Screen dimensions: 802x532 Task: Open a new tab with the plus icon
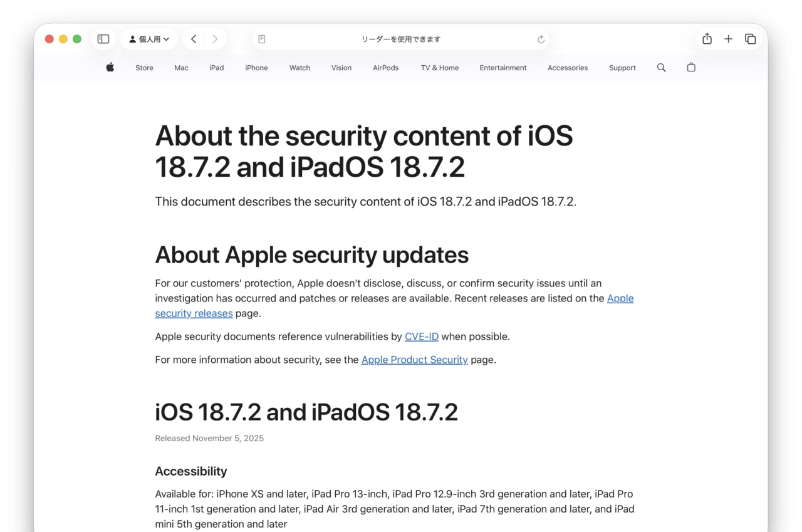click(x=728, y=38)
